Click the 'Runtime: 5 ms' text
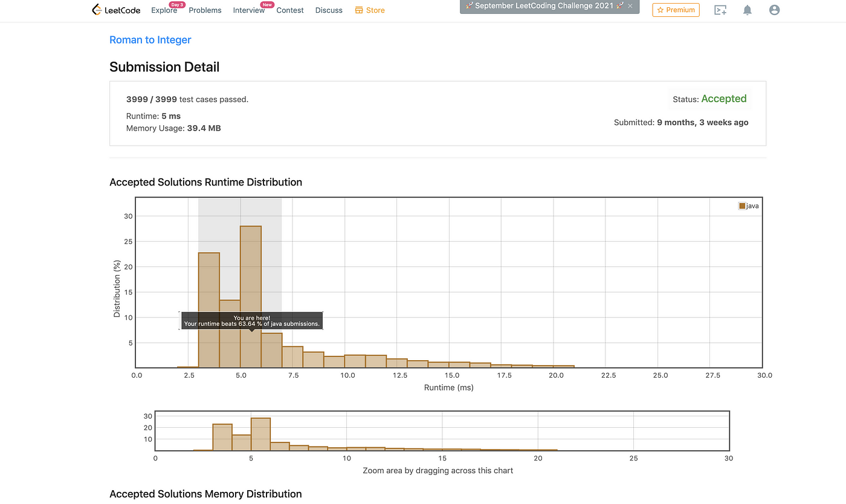Viewport: 846px width, 504px height. 153,116
